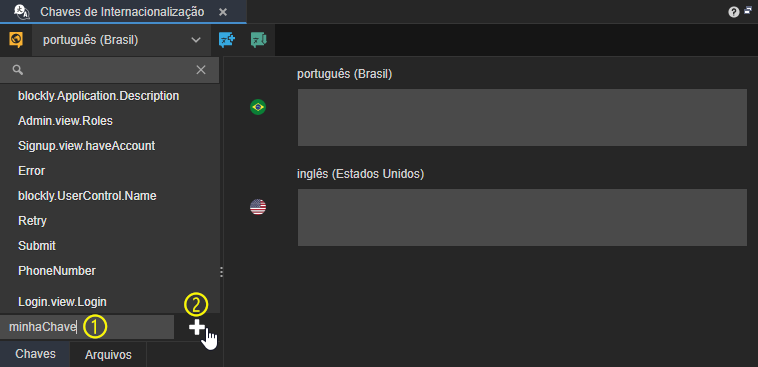Click the plus icon to add key
The height and width of the screenshot is (367, 758).
(196, 327)
